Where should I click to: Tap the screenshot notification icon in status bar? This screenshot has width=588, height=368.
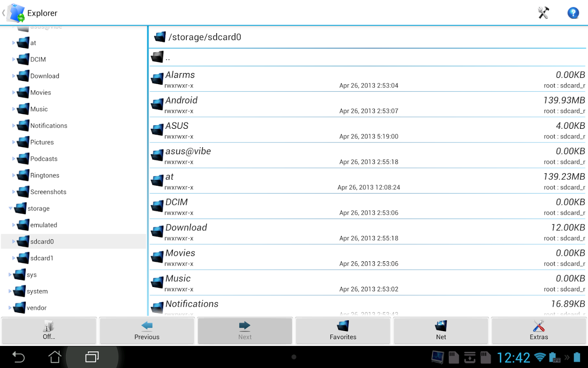coord(438,357)
